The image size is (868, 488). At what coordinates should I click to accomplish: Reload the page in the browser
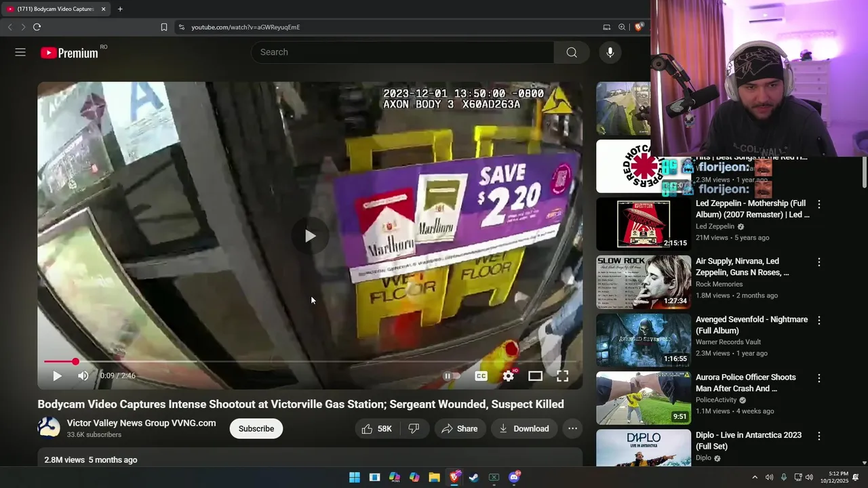pos(37,27)
